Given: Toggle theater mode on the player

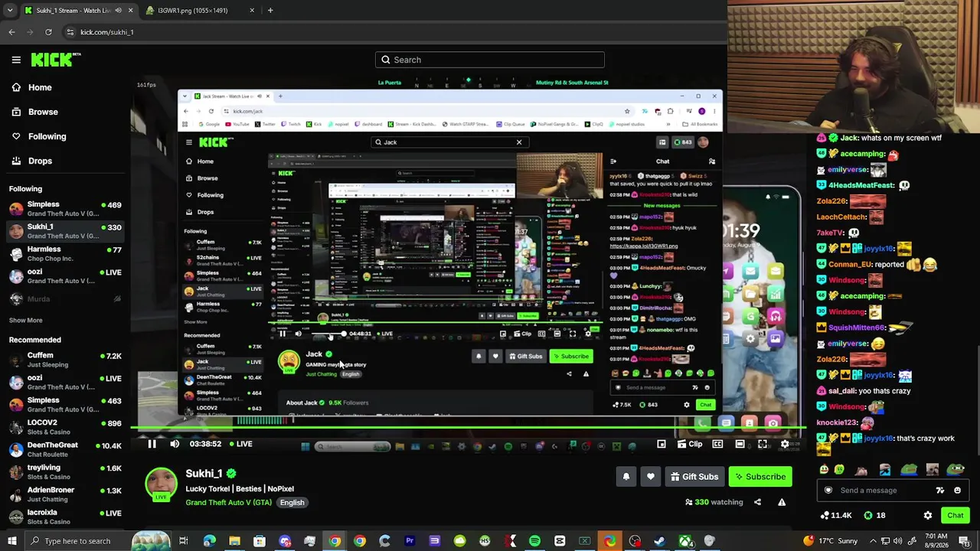Looking at the screenshot, I should (740, 444).
